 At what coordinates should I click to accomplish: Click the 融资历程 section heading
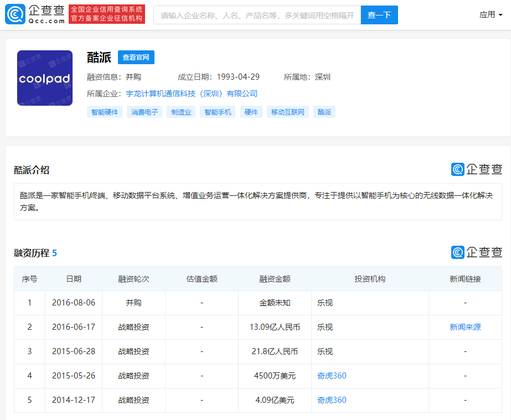[32, 253]
